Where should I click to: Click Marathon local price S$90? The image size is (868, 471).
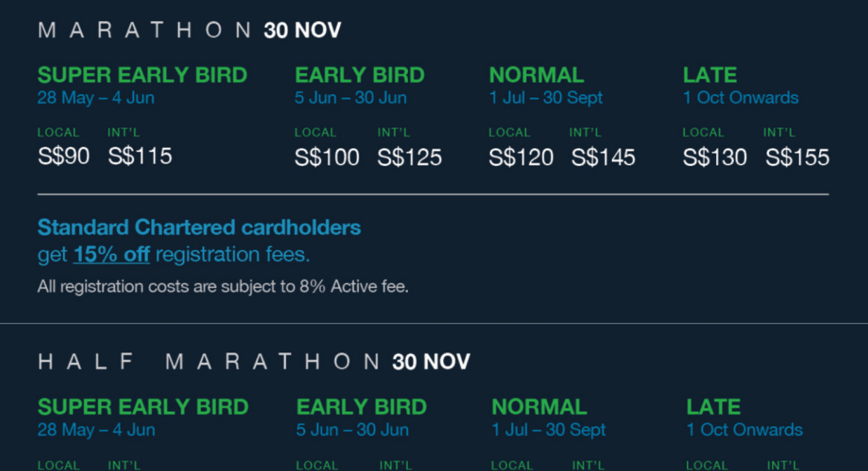[x=63, y=156]
